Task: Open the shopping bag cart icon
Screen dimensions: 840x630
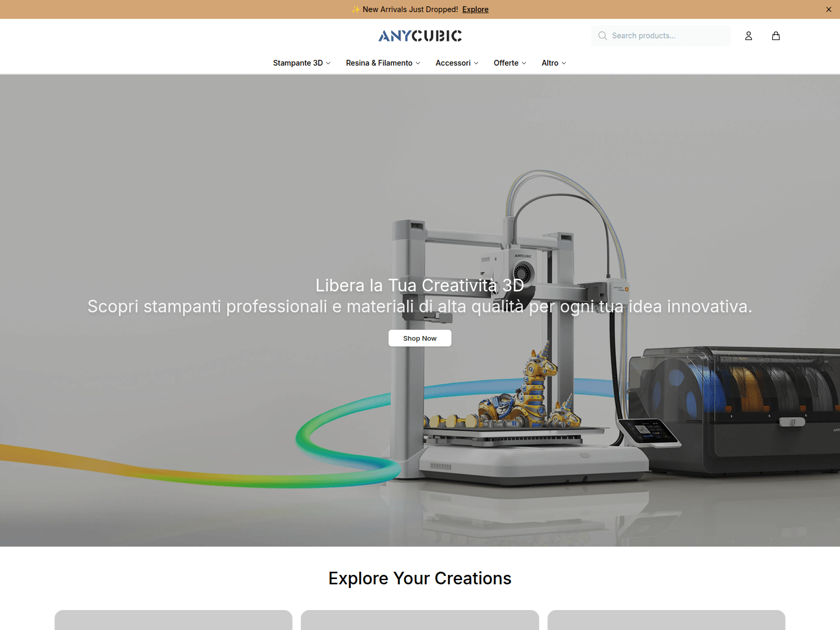Action: (x=776, y=36)
